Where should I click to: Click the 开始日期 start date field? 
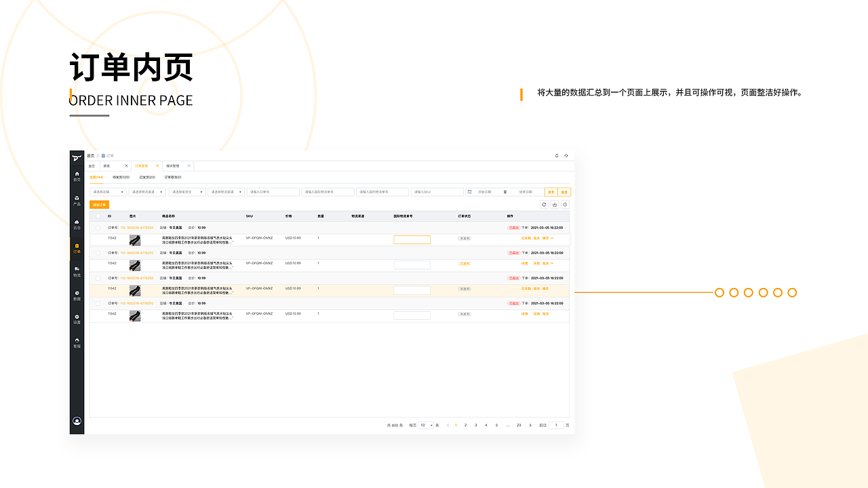pos(484,192)
